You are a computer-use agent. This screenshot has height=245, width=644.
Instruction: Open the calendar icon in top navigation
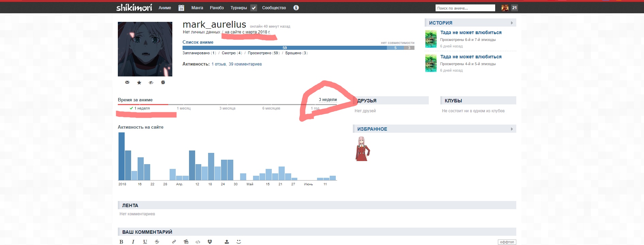point(181,8)
